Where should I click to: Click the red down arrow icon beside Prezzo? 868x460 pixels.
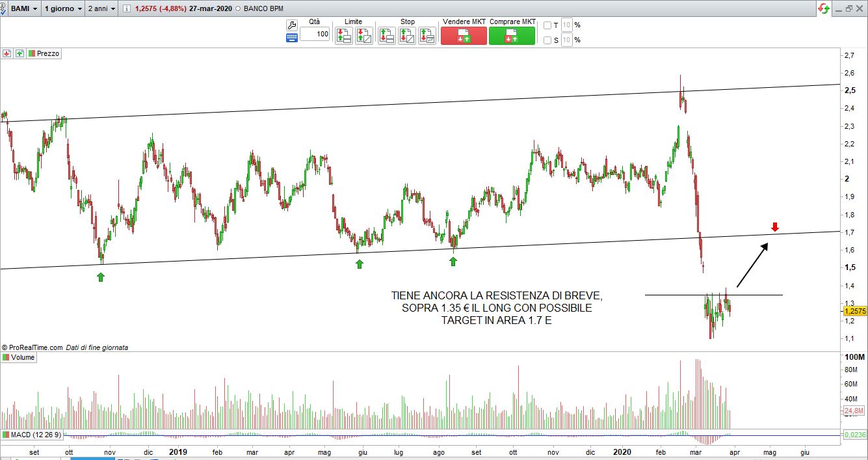(7, 54)
